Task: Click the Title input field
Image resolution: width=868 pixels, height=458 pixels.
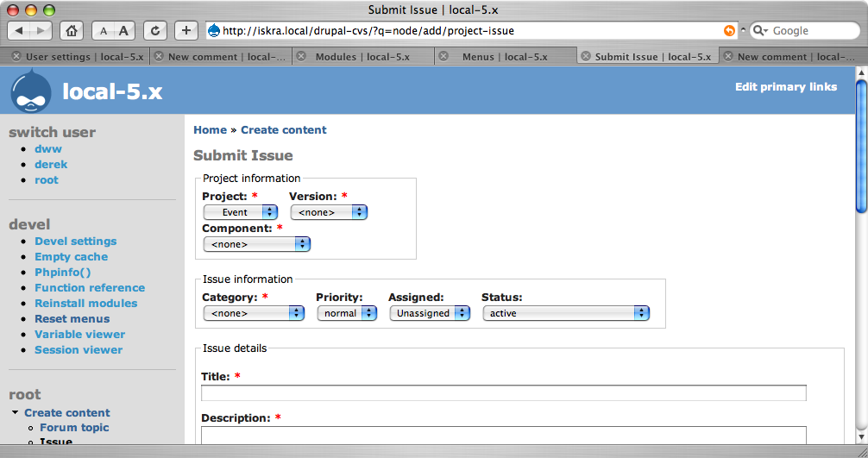Action: point(504,392)
